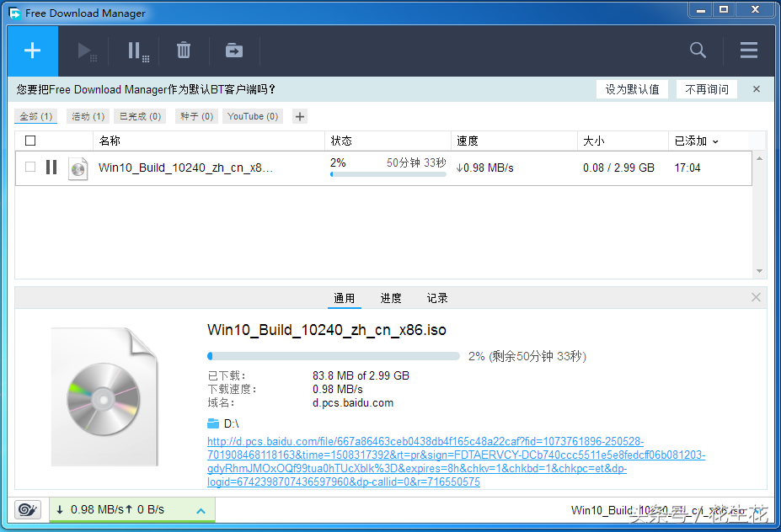This screenshot has height=532, width=781.
Task: Click the D:\ folder path text
Action: [231, 423]
